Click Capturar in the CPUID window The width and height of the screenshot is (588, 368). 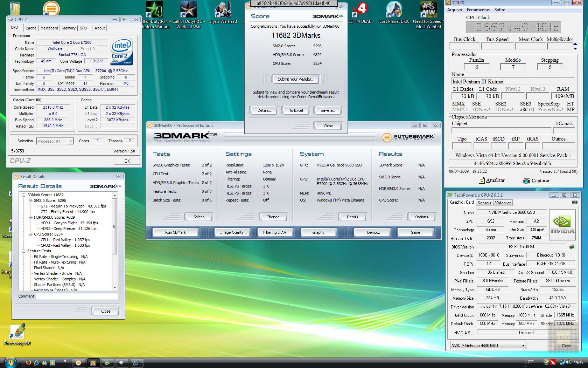tap(537, 180)
